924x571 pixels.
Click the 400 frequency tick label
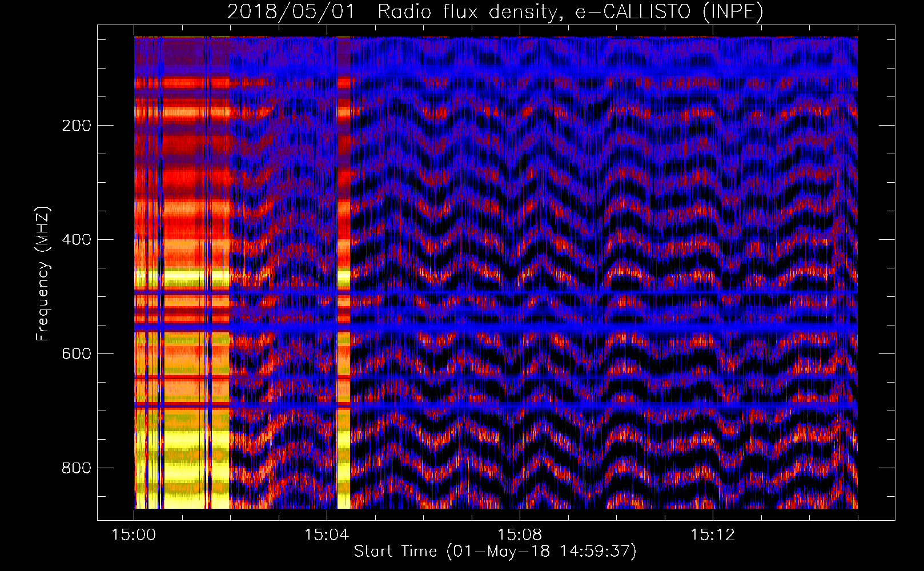pos(77,240)
